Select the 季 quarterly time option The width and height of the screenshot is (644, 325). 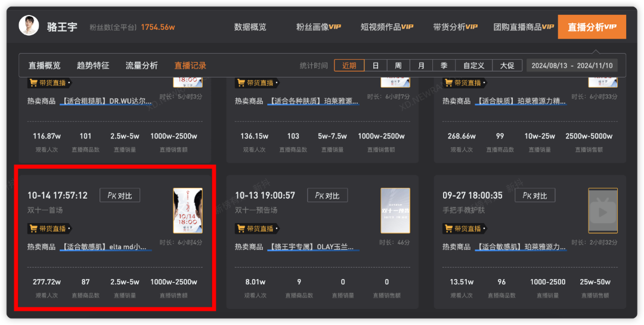444,66
